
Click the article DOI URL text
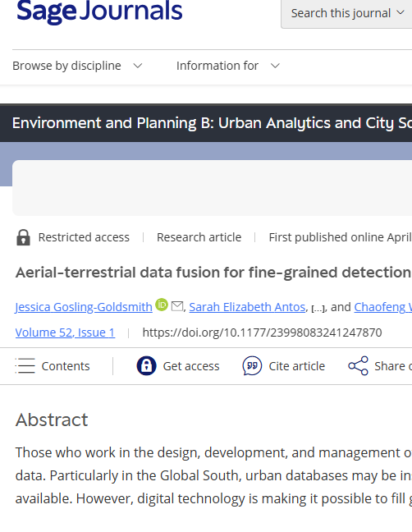tap(262, 332)
